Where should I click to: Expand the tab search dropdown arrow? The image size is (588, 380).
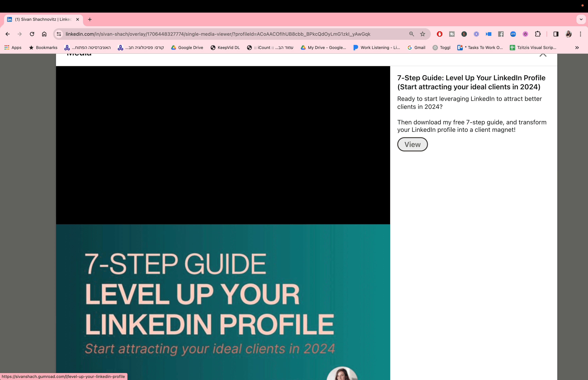581,19
